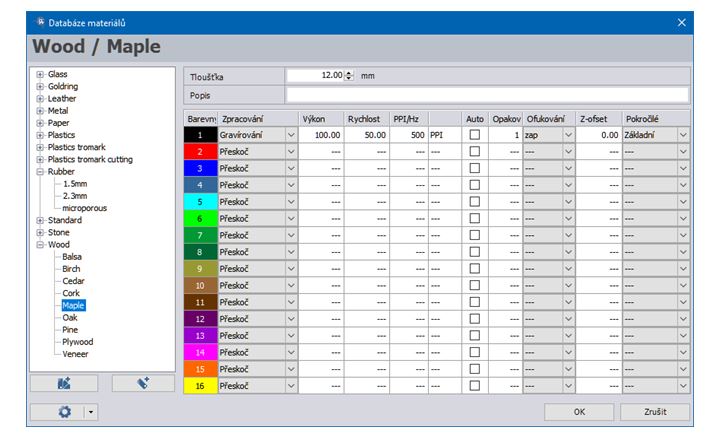Screen dimensions: 723x441
Task: Toggle the Auto checkbox in row 5
Action: tap(475, 201)
